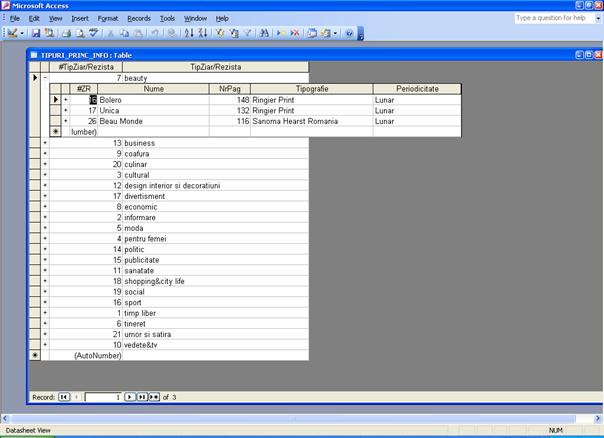Expand the sport row subdatasheet
Image resolution: width=604 pixels, height=438 pixels.
44,301
